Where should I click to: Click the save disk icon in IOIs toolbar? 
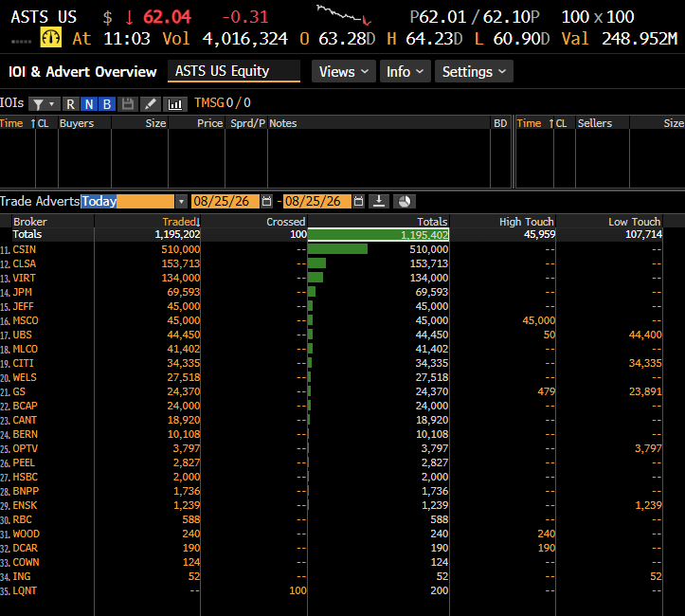tap(128, 104)
